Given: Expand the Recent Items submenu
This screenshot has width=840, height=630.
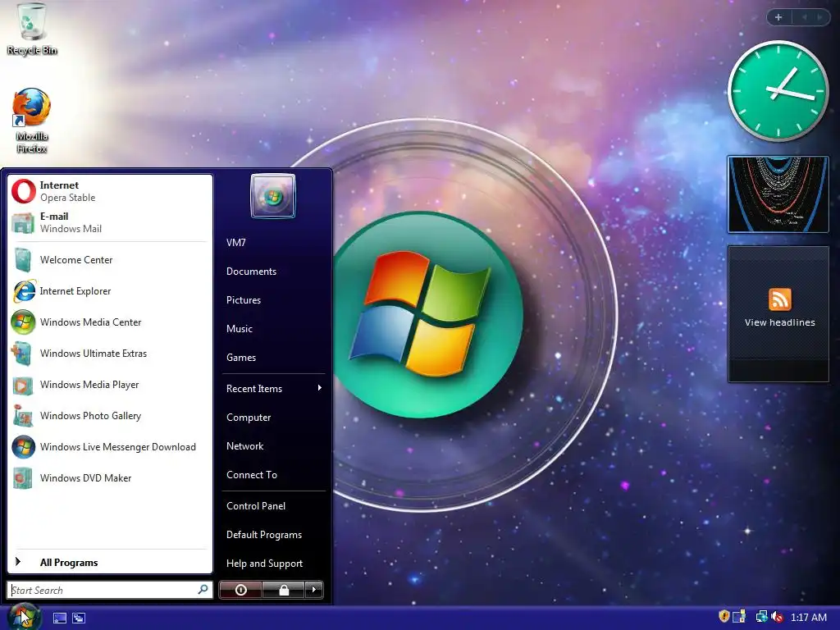Looking at the screenshot, I should tap(273, 388).
